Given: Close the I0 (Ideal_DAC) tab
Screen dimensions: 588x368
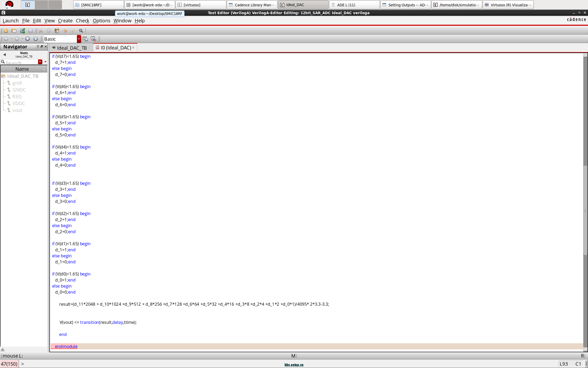Looking at the screenshot, I should 133,48.
